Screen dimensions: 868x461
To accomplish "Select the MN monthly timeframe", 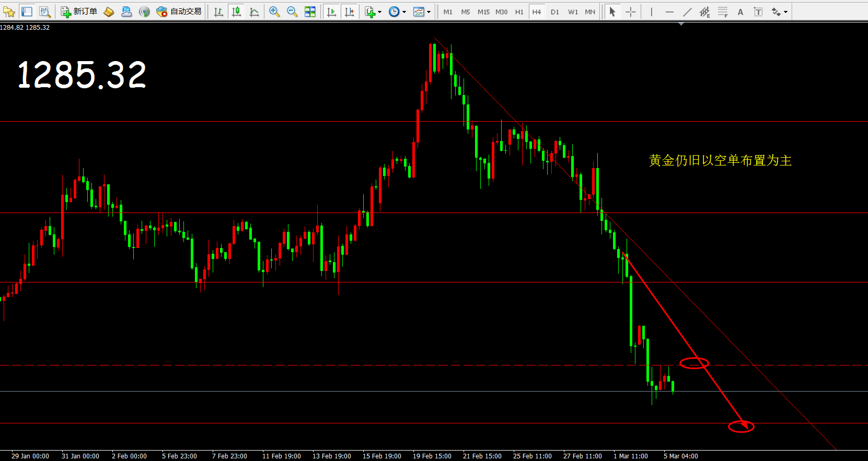I will point(590,11).
